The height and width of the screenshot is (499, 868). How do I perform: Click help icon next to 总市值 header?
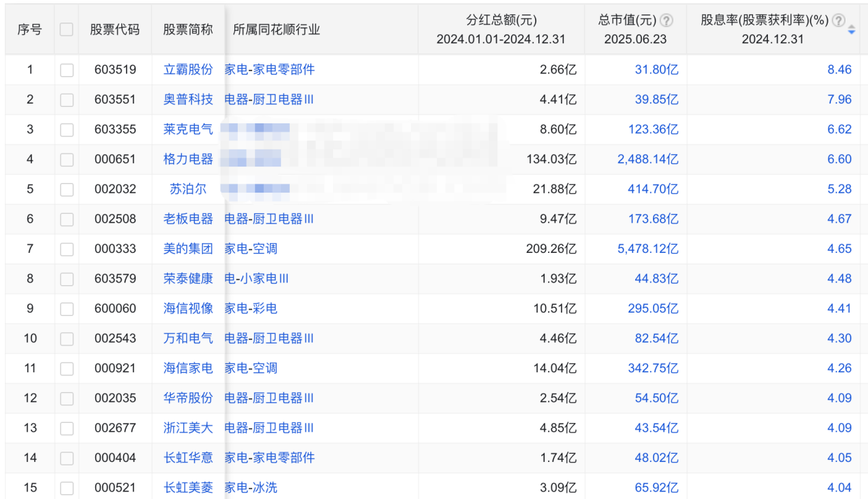coord(666,21)
